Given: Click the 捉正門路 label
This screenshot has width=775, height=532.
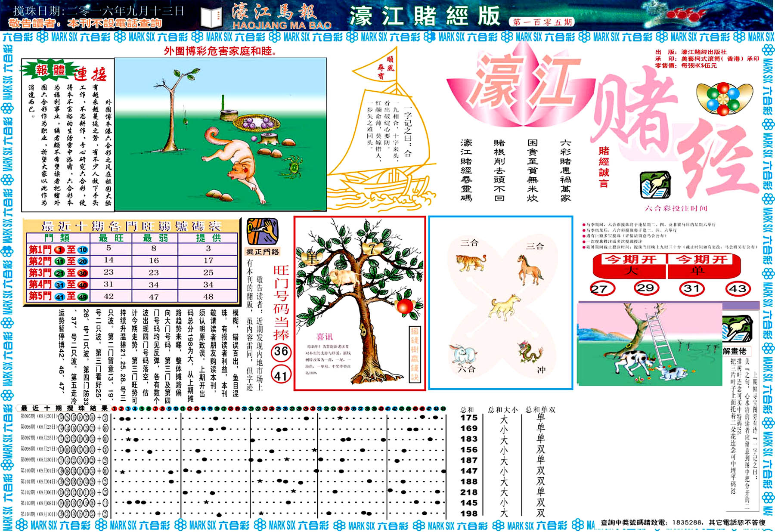Looking at the screenshot, I should [x=263, y=251].
